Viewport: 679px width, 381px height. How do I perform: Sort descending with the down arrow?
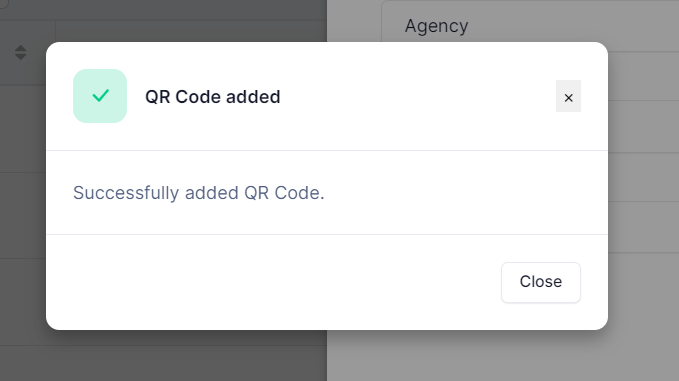20,57
